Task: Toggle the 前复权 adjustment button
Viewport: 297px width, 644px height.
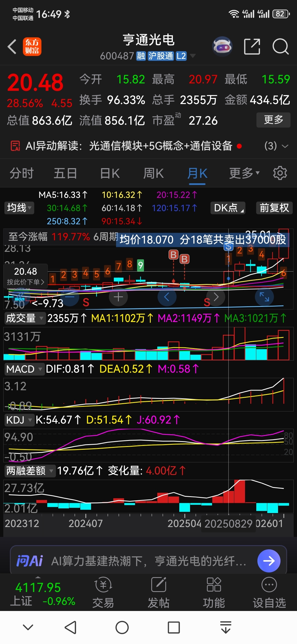Action: pos(274,208)
